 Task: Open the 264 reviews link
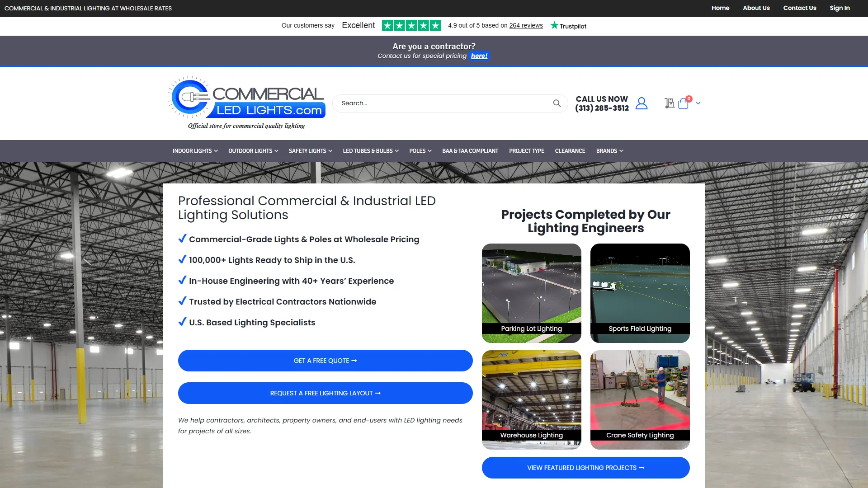(526, 26)
